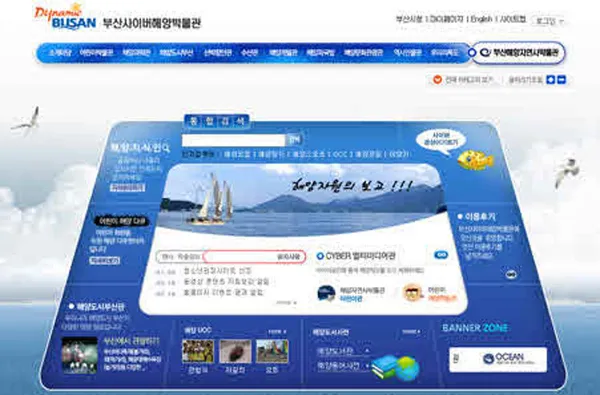The width and height of the screenshot is (600, 395).
Task: Open the last item in the blue navigation bar
Action: 444,52
